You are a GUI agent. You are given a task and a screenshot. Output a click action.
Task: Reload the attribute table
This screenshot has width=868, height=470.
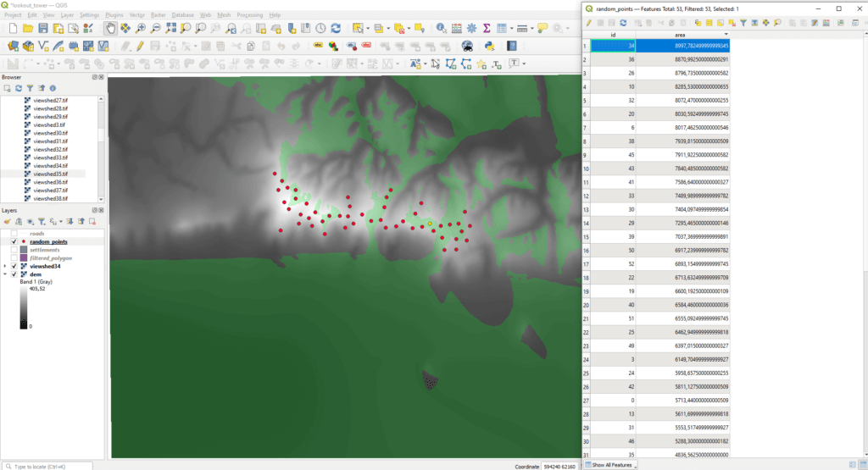623,23
